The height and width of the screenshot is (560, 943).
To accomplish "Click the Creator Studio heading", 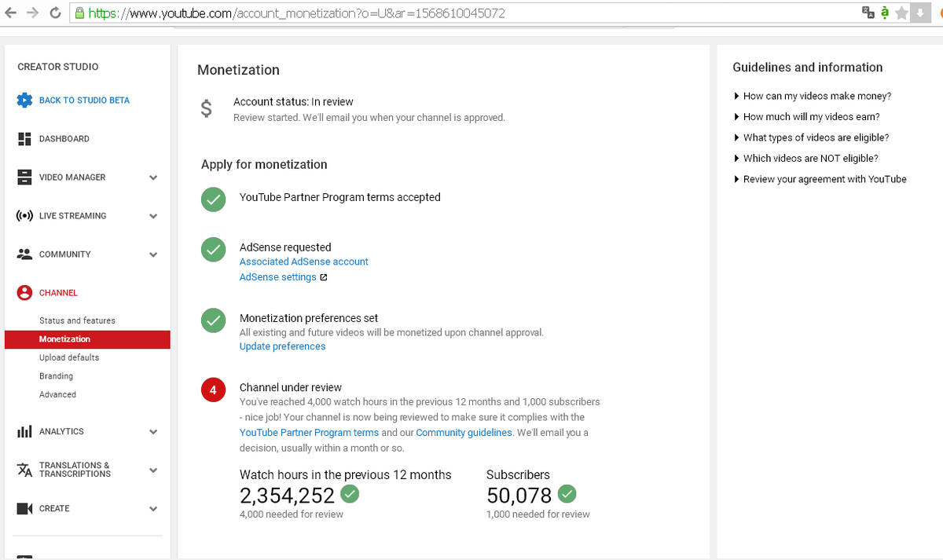I will pyautogui.click(x=58, y=67).
